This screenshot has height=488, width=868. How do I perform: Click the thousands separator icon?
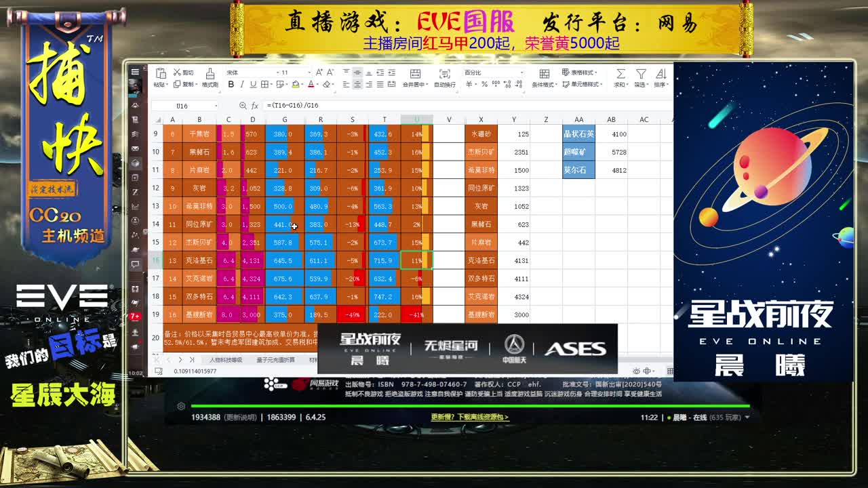(x=494, y=85)
